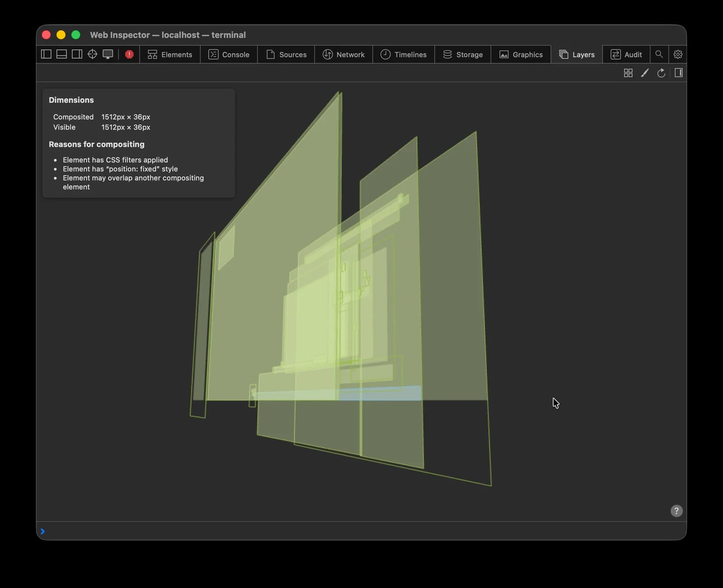Click the help question mark button
The width and height of the screenshot is (723, 588).
click(676, 511)
